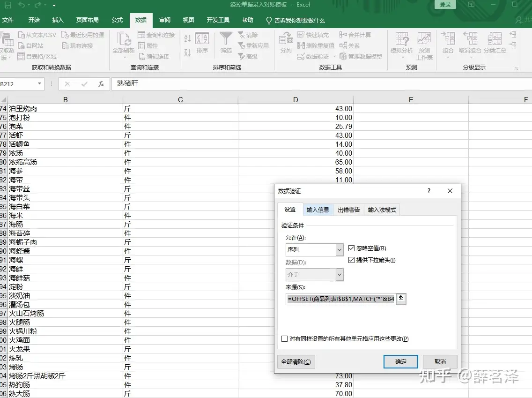Open the 允许 dropdown showing 序列
This screenshot has height=398, width=532.
[x=340, y=250]
